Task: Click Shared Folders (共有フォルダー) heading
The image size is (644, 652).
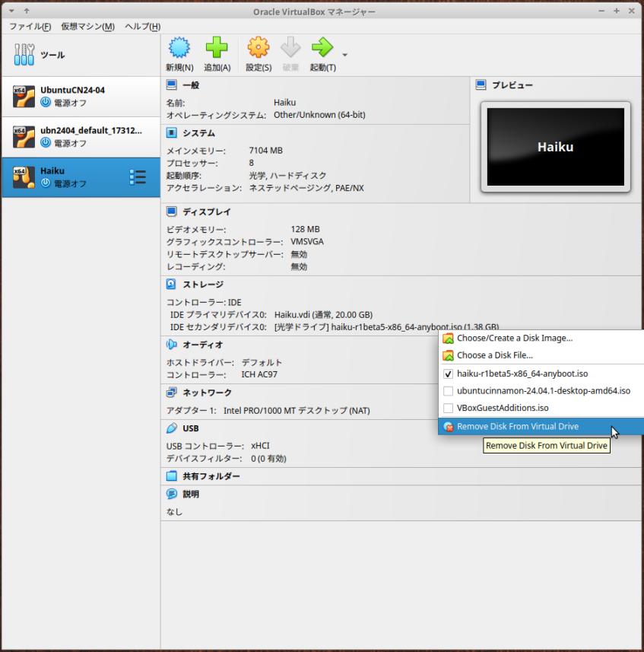Action: click(x=211, y=476)
